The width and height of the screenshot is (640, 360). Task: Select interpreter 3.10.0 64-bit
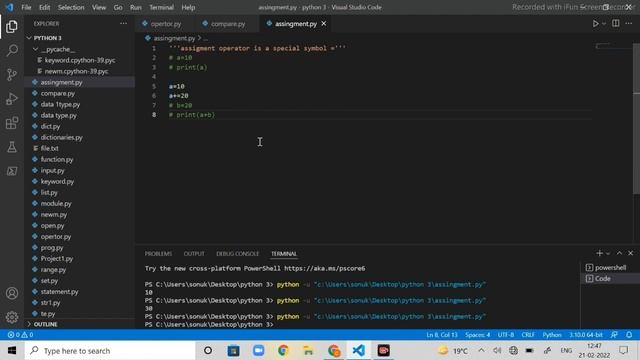586,335
